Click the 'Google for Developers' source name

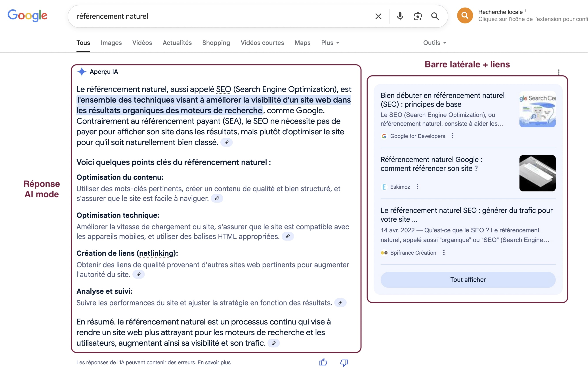point(418,136)
